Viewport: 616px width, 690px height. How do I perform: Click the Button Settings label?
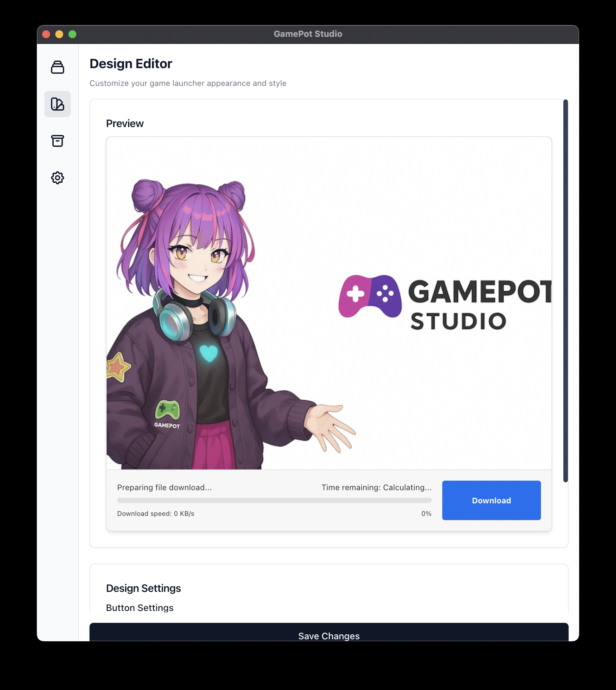pos(140,608)
